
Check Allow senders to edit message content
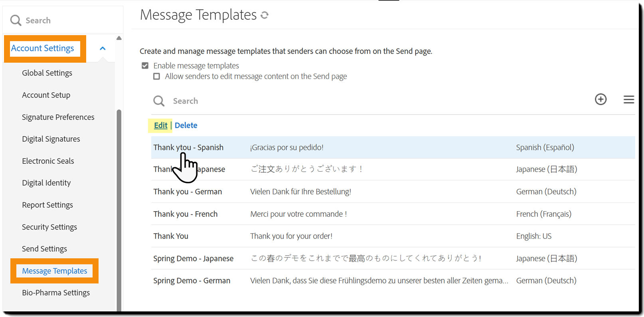157,76
